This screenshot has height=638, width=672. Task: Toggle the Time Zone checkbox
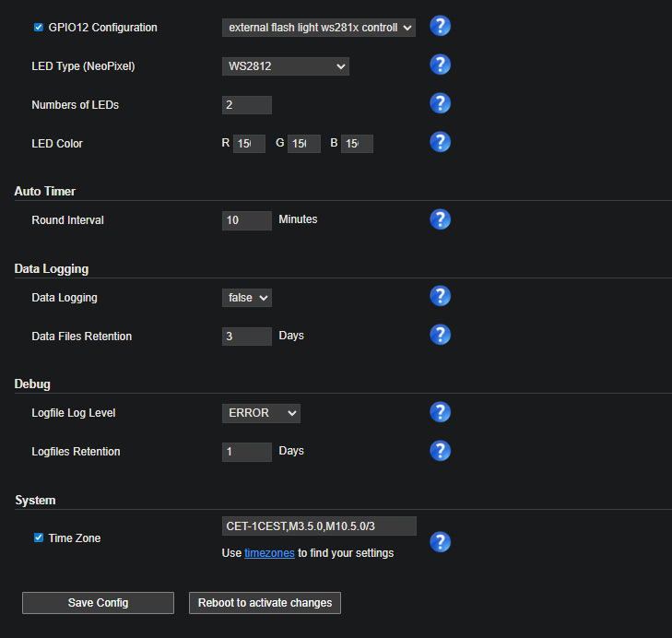point(39,538)
